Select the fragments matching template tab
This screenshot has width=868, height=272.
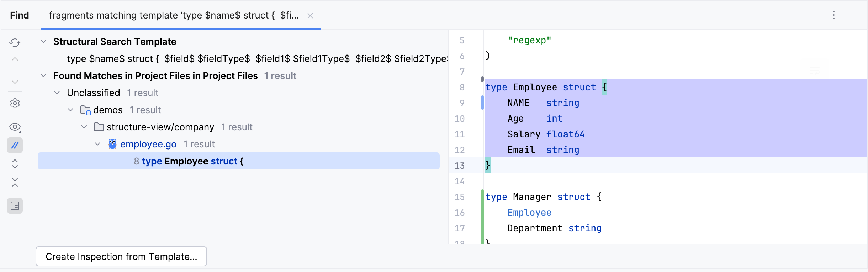[174, 15]
